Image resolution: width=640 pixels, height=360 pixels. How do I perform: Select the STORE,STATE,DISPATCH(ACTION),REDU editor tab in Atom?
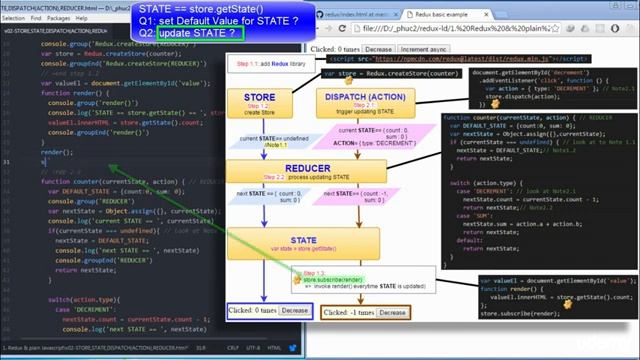tap(56, 31)
